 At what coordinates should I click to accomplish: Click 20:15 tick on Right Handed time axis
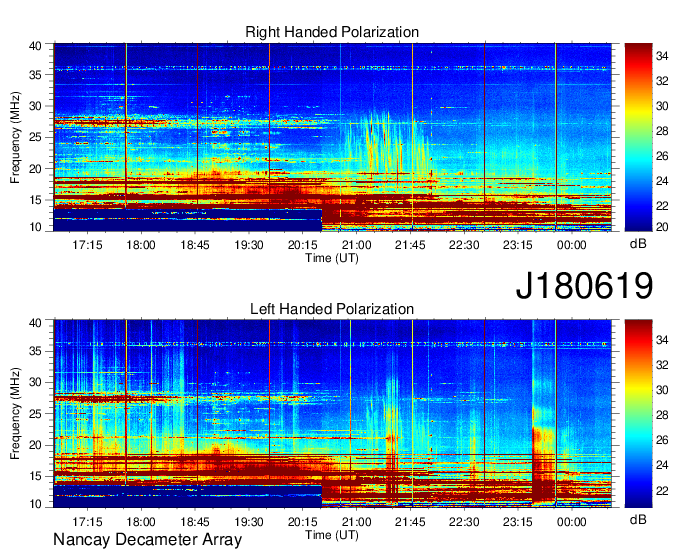pyautogui.click(x=303, y=245)
